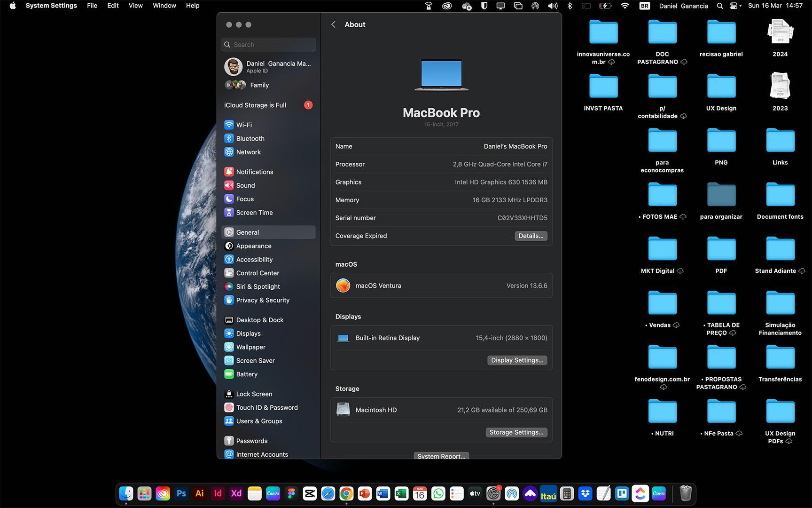Open the Window menu
812x508 pixels.
(x=164, y=6)
